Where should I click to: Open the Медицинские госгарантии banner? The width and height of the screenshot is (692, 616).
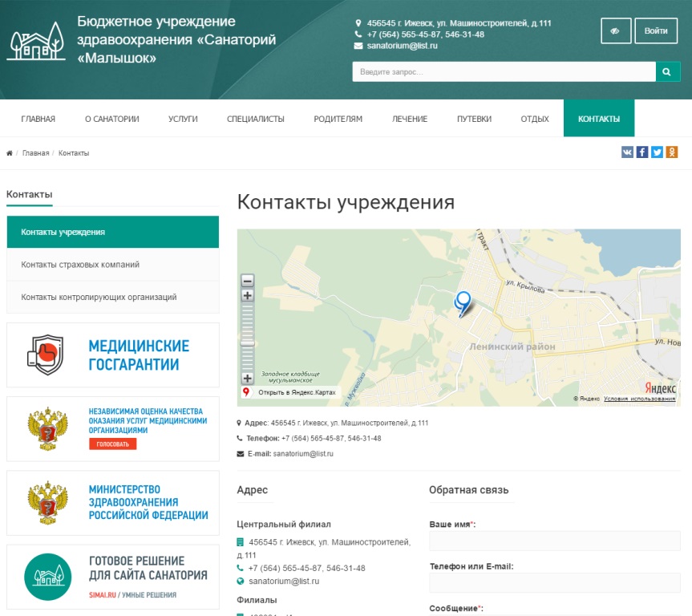tap(113, 355)
